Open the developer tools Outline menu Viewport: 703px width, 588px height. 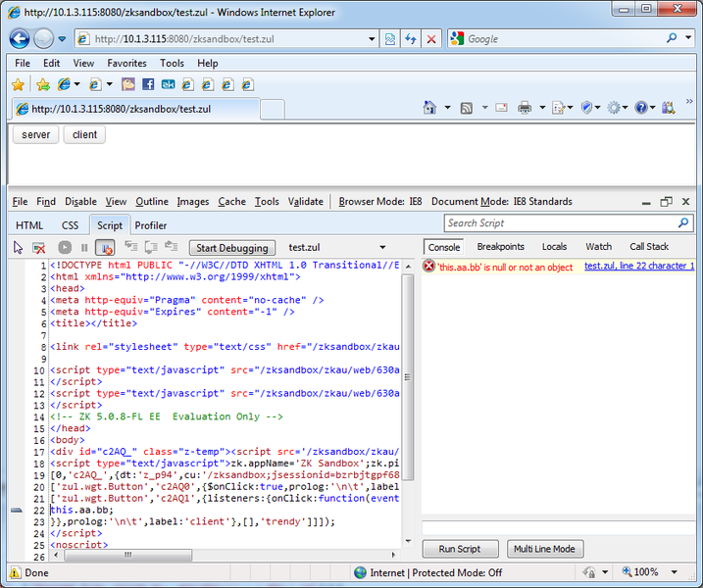coord(152,202)
